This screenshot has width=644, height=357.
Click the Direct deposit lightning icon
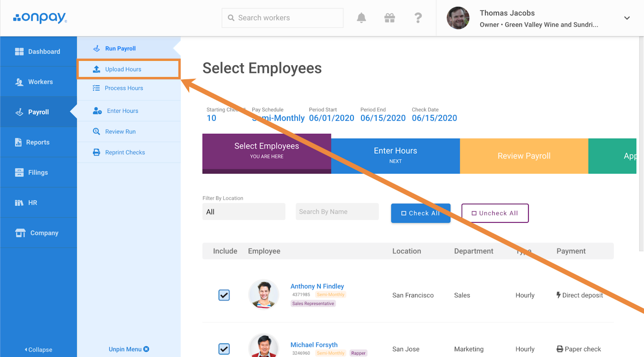point(558,295)
